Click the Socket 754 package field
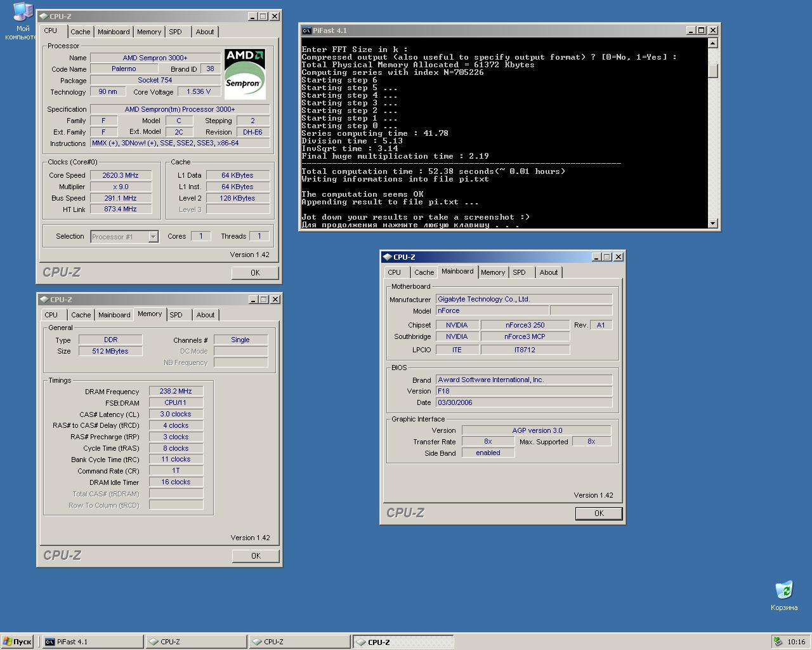The height and width of the screenshot is (650, 812). tap(155, 80)
